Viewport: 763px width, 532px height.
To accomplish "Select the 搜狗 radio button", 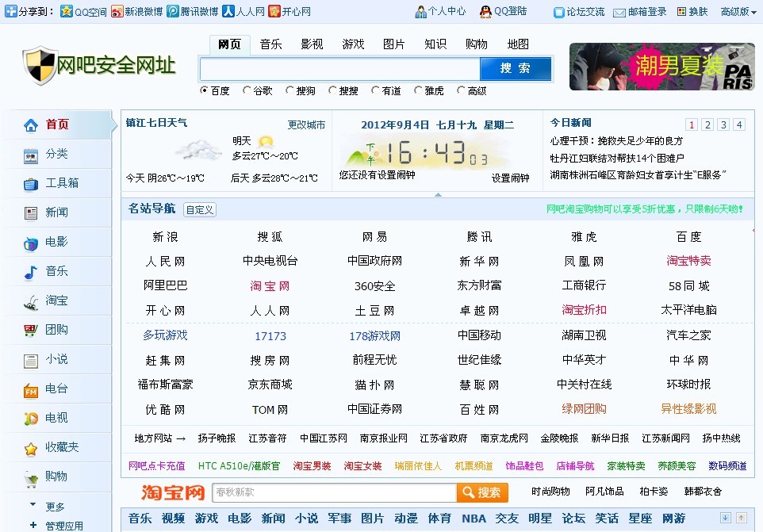I will (x=290, y=90).
